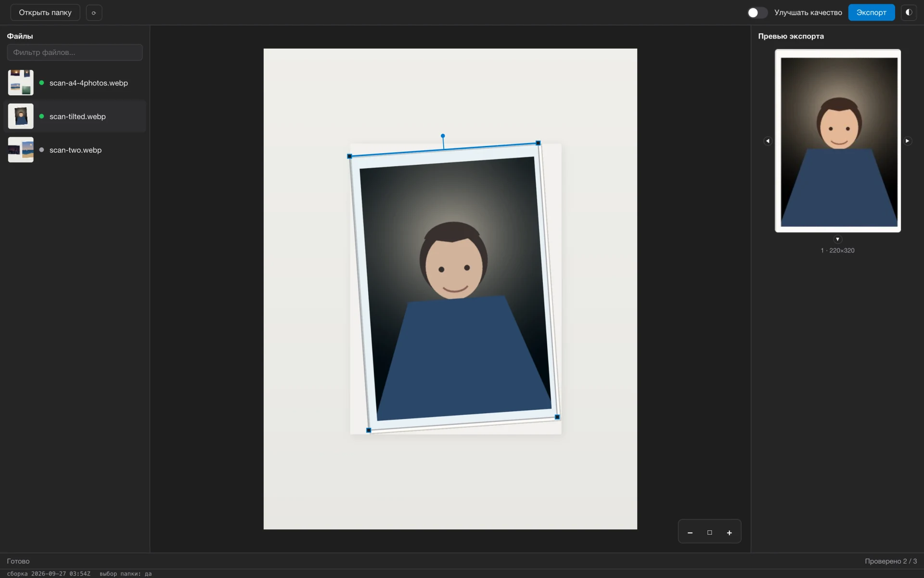The height and width of the screenshot is (578, 924).
Task: Click the export preview portrait image
Action: pyautogui.click(x=838, y=141)
